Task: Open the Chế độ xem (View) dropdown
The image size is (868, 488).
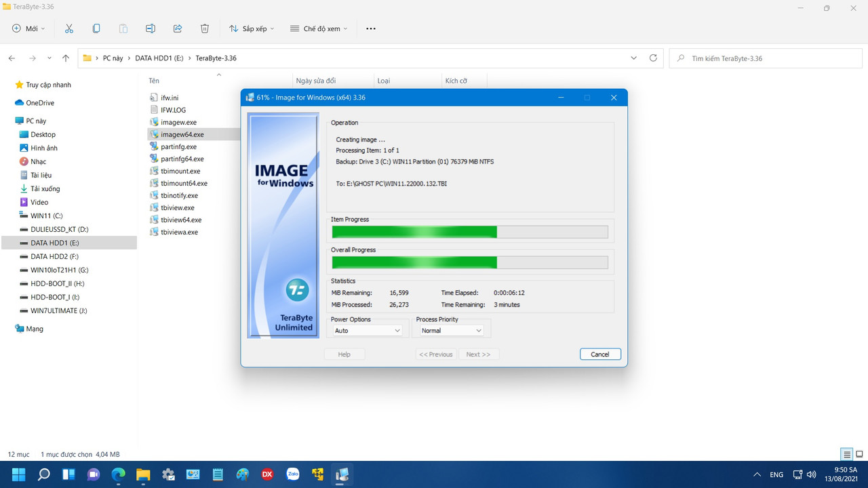Action: [319, 28]
